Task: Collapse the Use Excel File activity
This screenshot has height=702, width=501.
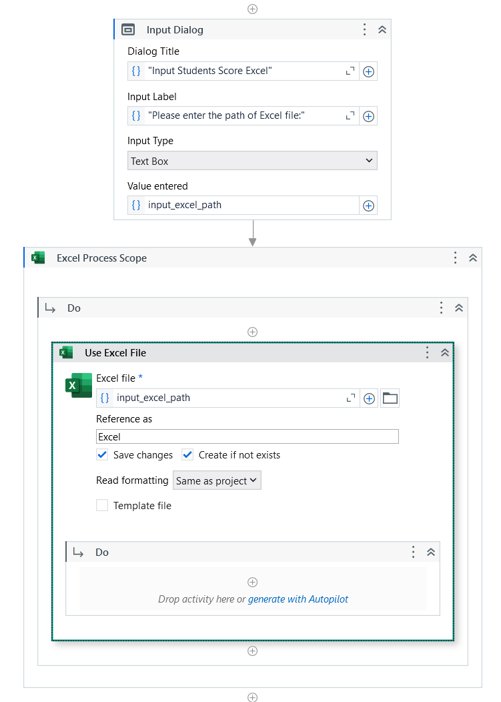Action: [x=445, y=353]
